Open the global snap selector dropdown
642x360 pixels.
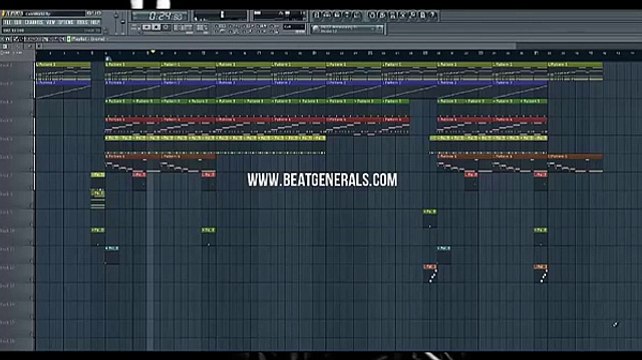point(294,27)
